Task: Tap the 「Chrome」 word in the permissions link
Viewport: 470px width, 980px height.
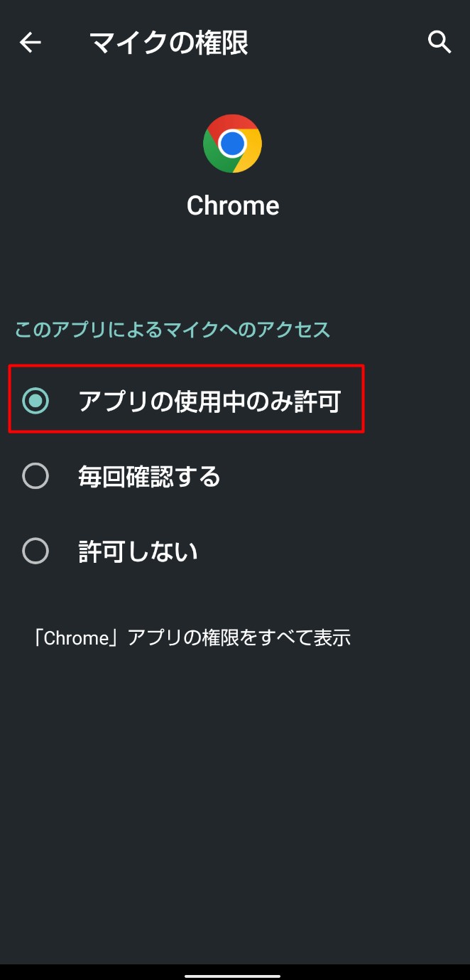Action: coord(76,637)
